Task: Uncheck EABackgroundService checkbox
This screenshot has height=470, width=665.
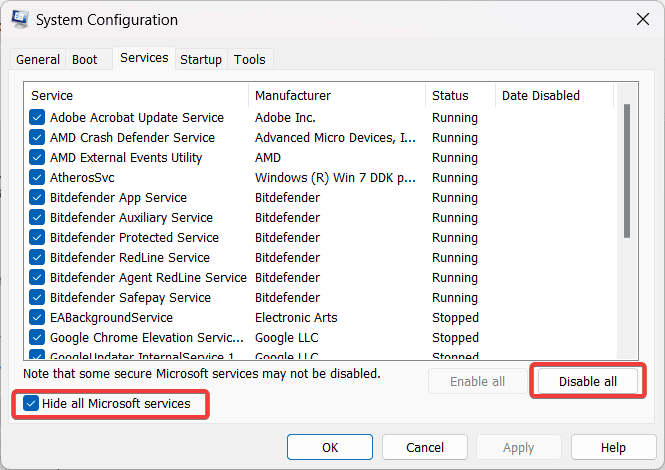Action: 37,317
